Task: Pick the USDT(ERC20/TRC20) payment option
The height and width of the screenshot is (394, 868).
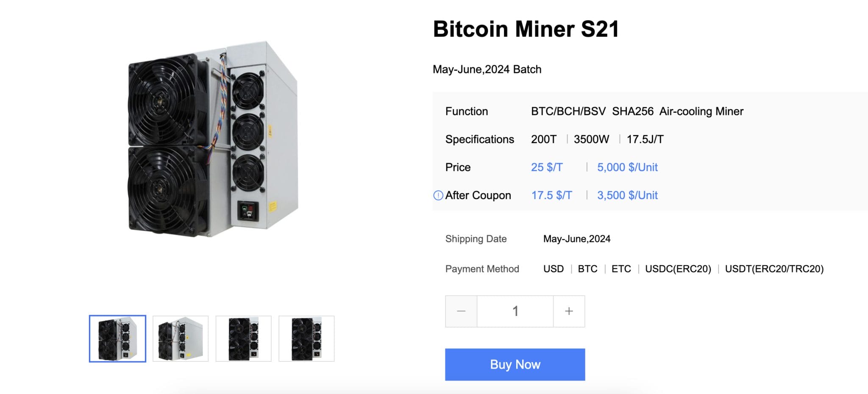Action: coord(774,269)
